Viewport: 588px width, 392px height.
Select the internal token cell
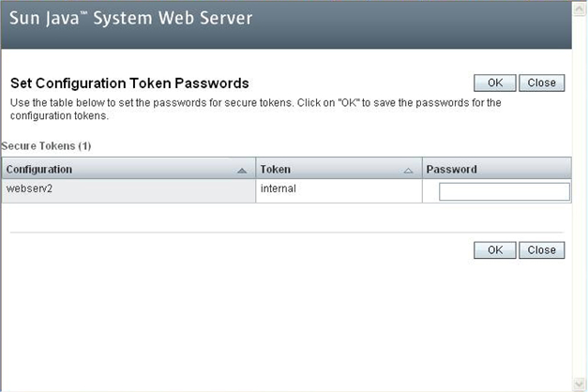click(339, 191)
